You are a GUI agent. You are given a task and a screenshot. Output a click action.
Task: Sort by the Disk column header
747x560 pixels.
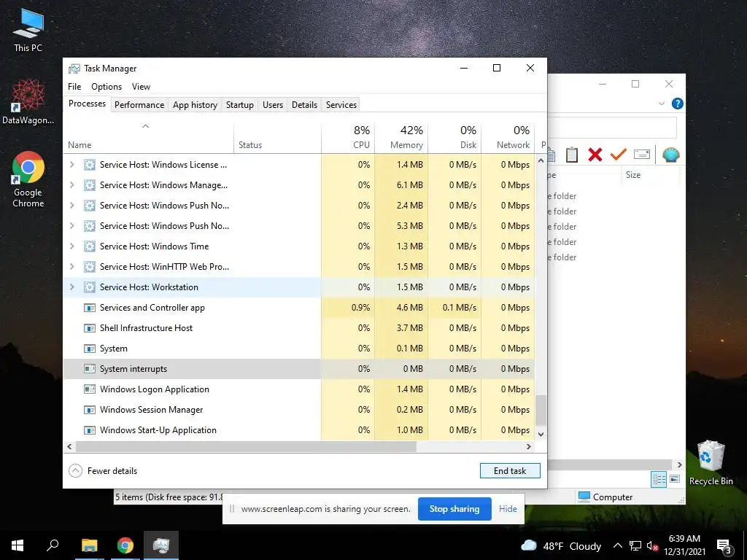(x=455, y=138)
